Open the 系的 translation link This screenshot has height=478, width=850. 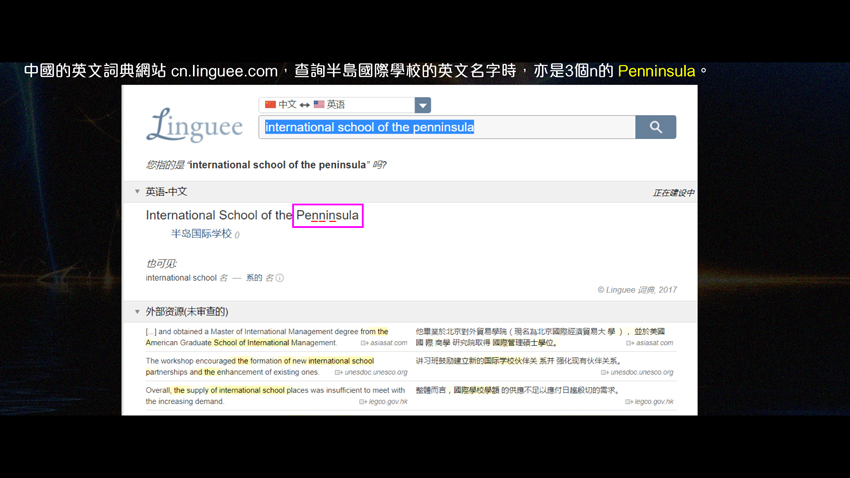[254, 278]
